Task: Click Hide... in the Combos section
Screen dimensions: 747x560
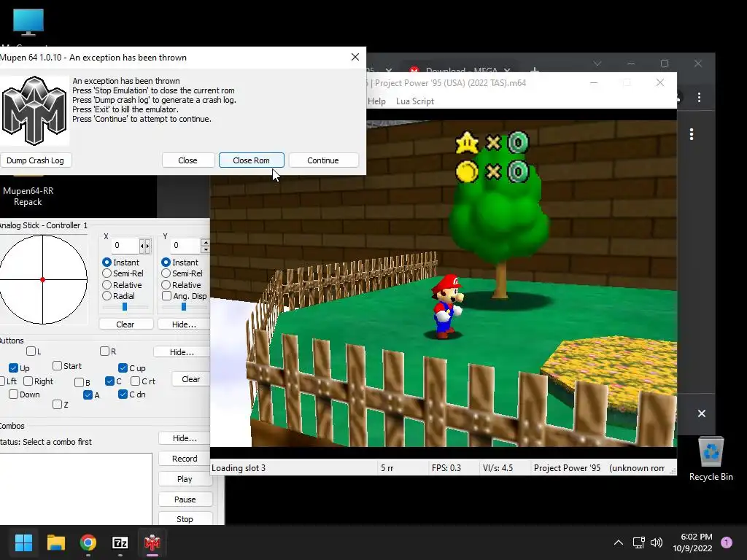Action: tap(185, 438)
